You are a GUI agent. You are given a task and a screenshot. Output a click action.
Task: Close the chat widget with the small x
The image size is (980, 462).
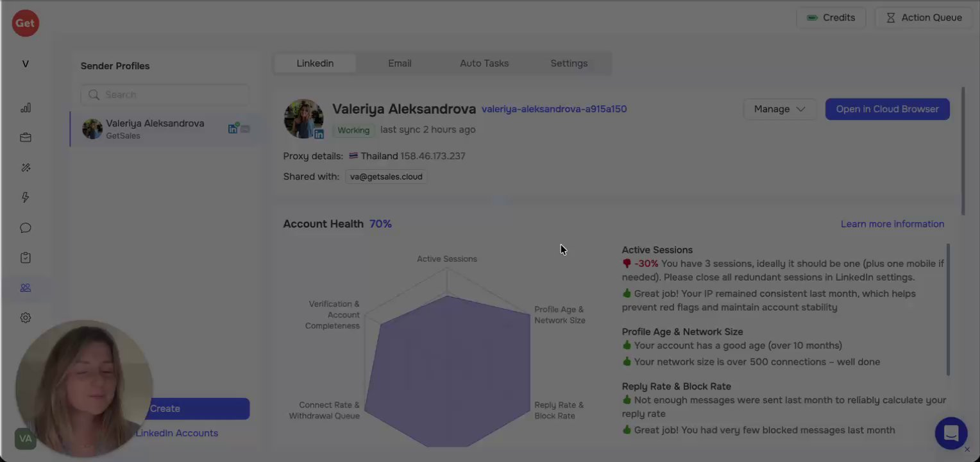pyautogui.click(x=967, y=450)
